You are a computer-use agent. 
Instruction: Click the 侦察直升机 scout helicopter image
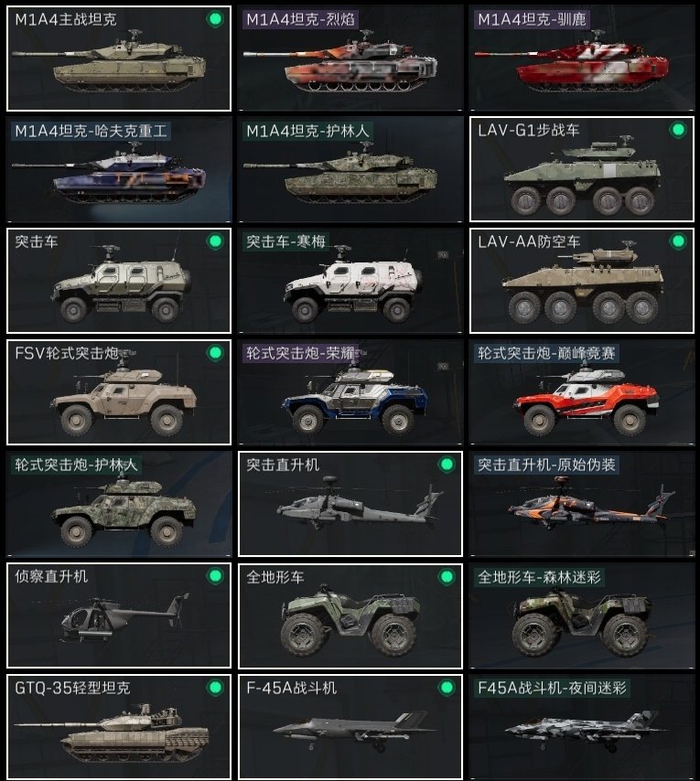[124, 617]
